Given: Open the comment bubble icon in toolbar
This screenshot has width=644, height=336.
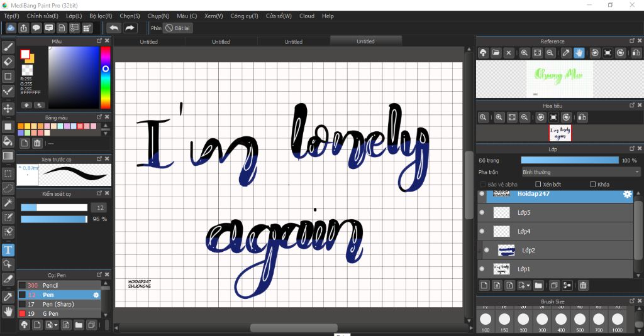Looking at the screenshot, I should coord(36,28).
